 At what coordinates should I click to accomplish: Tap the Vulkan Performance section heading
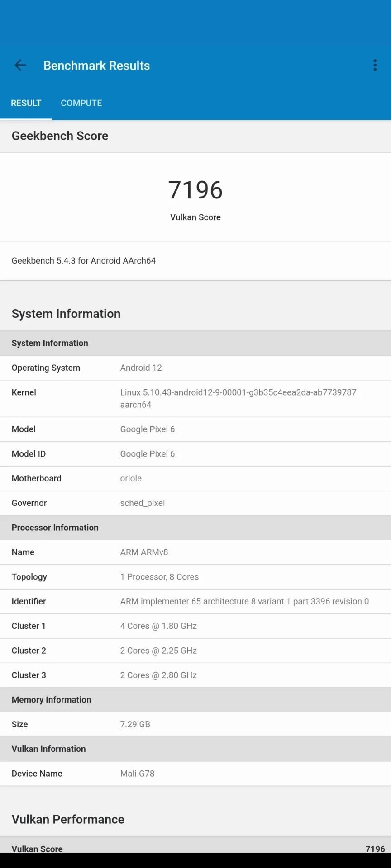click(x=68, y=819)
